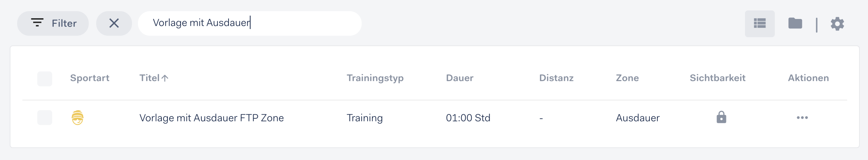Open the 'Vorlage mit Ausdauer FTP Zone' template
Viewport: 868px width, 160px height.
pyautogui.click(x=211, y=118)
